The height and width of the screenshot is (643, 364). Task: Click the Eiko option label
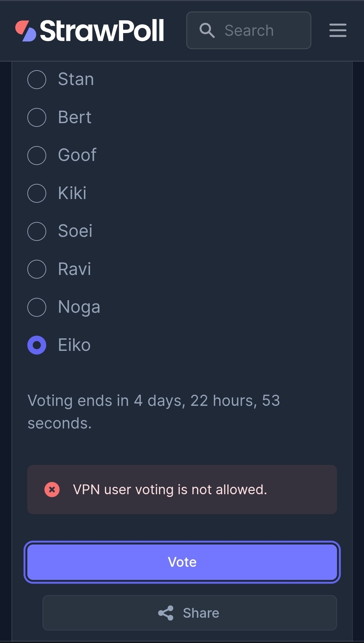pos(74,345)
